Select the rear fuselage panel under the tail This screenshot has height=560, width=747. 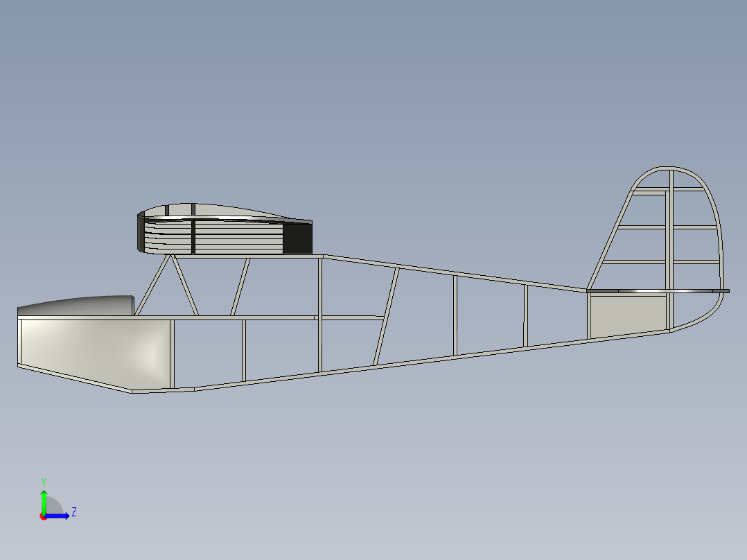click(628, 315)
